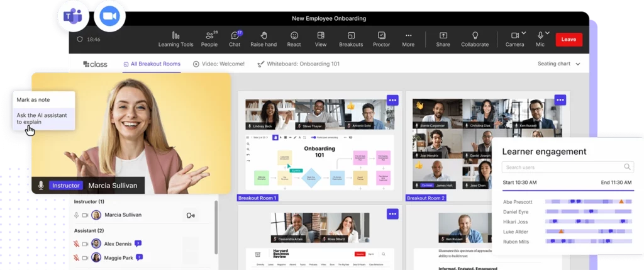The height and width of the screenshot is (270, 644).
Task: Toggle Marcia Sullivan's microphone in the list
Action: tap(77, 215)
